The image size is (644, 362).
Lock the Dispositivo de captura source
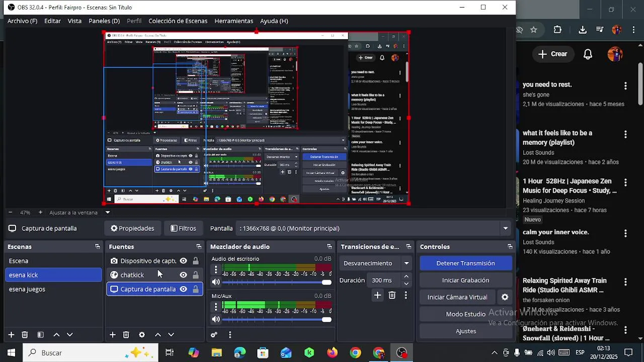tap(196, 261)
